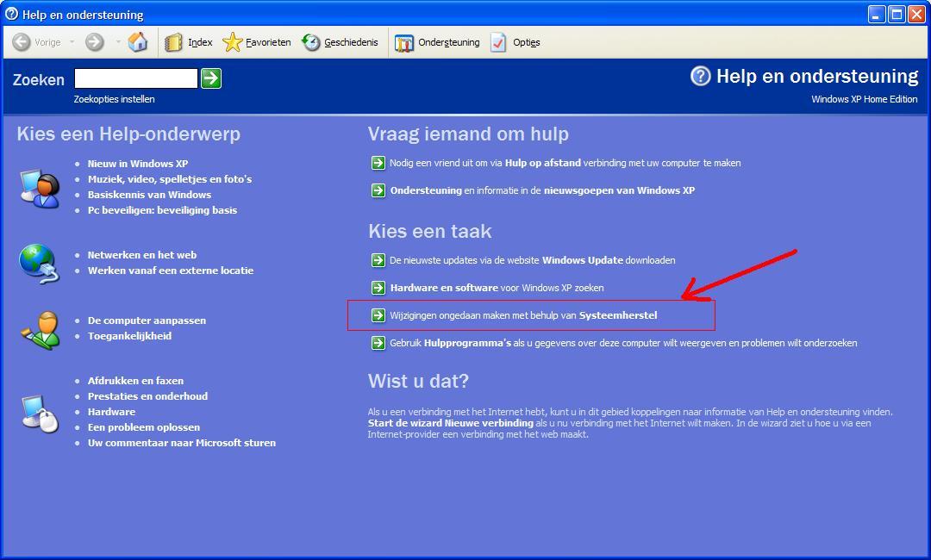Select Prestaties en onderhoud topic

pos(148,396)
